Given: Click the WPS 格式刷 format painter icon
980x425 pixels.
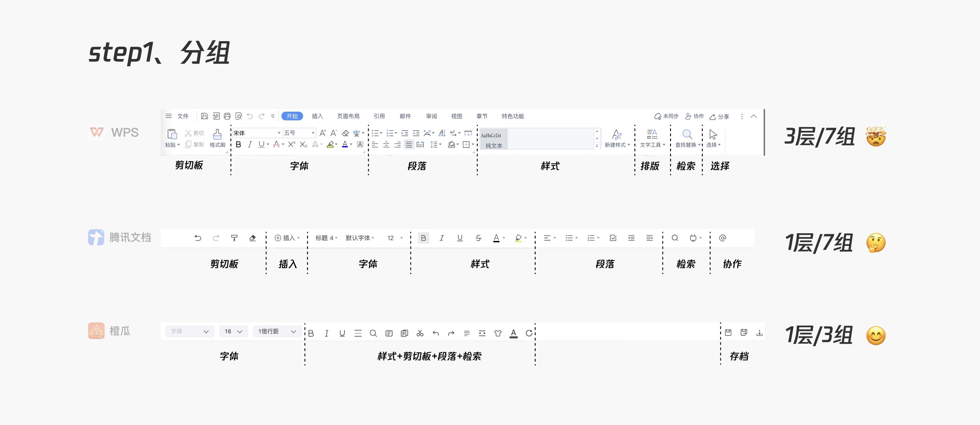Looking at the screenshot, I should pyautogui.click(x=217, y=135).
